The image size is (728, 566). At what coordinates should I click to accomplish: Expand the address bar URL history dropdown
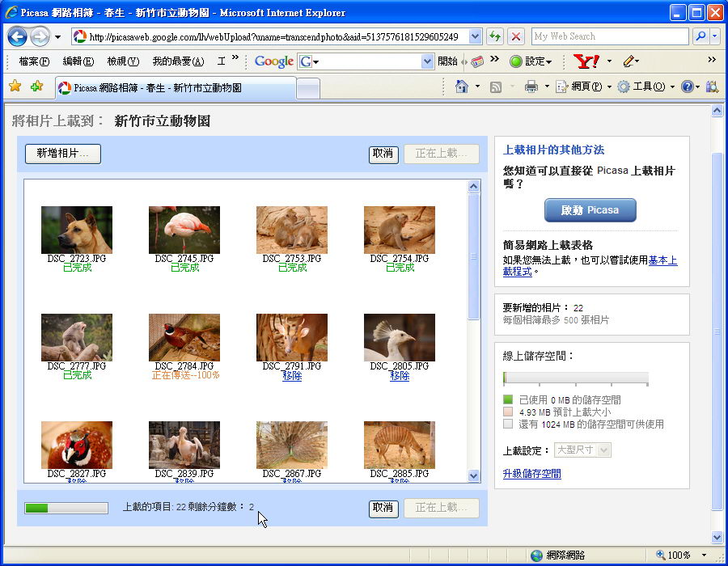(x=475, y=36)
